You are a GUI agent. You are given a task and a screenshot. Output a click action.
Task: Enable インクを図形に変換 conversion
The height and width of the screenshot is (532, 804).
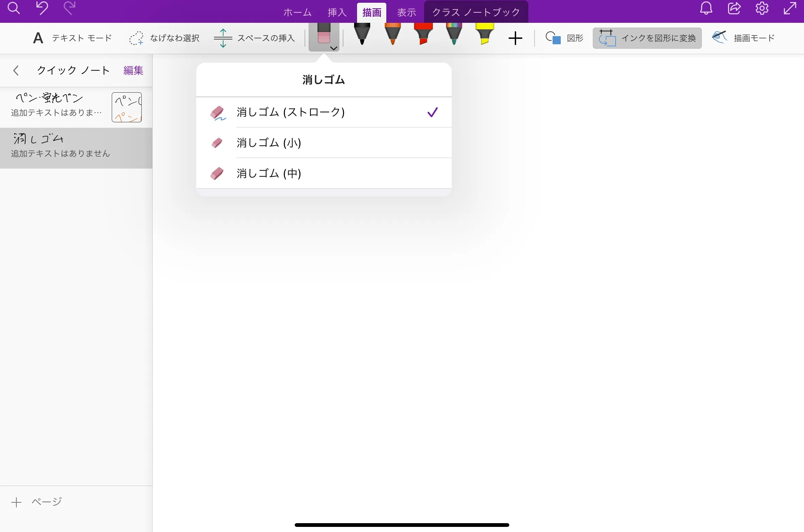pos(647,38)
